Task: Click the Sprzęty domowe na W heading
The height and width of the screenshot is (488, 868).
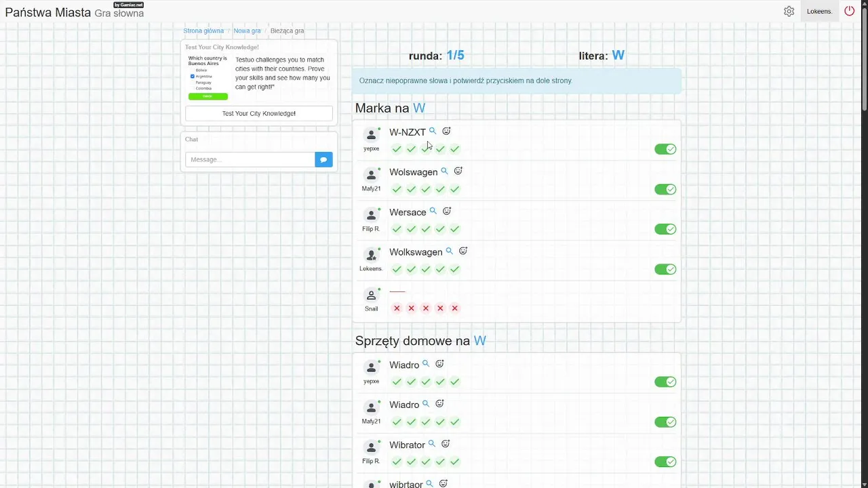Action: point(420,341)
